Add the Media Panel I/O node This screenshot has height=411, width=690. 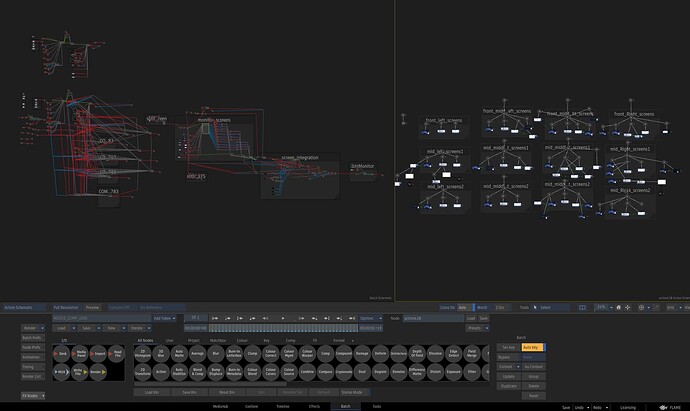click(80, 353)
